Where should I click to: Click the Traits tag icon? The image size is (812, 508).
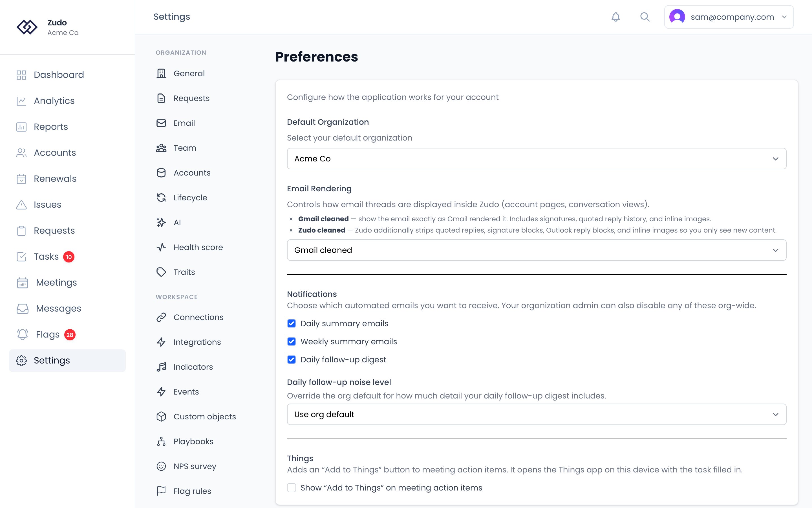pos(161,272)
